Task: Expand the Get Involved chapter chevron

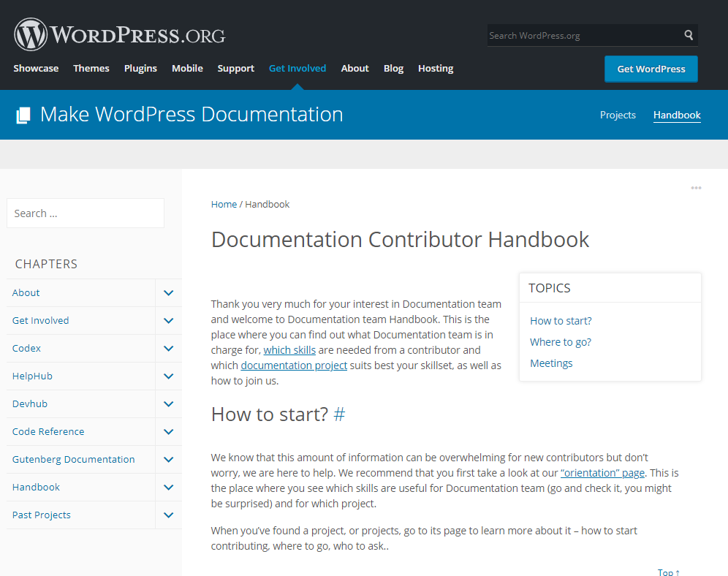Action: coord(169,321)
